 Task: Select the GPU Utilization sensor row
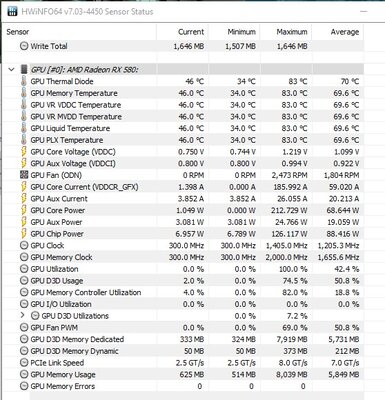[x=183, y=269]
